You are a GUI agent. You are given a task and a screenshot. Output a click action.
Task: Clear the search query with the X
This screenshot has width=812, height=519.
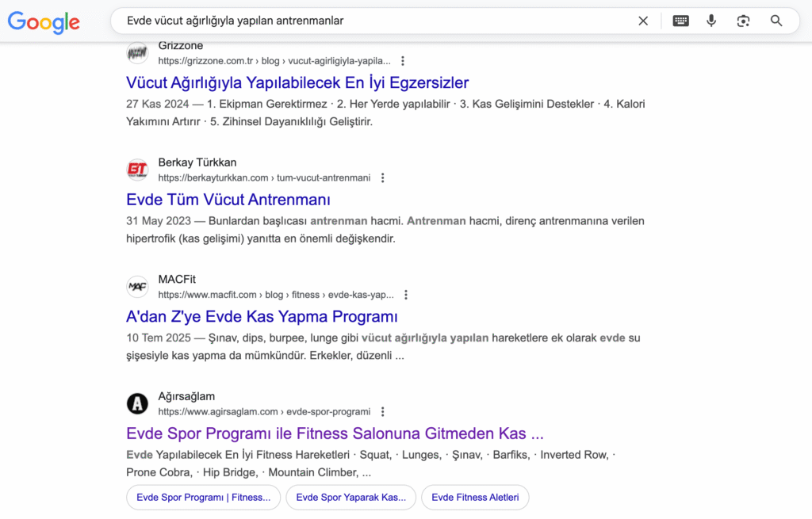(x=643, y=21)
